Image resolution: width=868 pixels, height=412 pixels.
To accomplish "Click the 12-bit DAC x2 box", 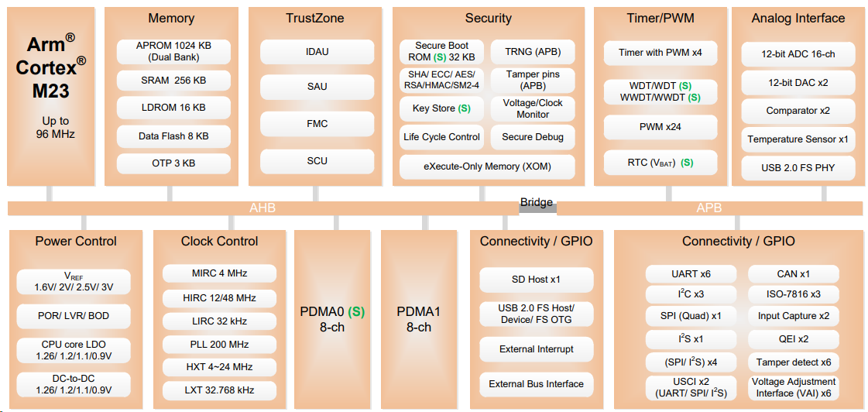I will point(798,83).
